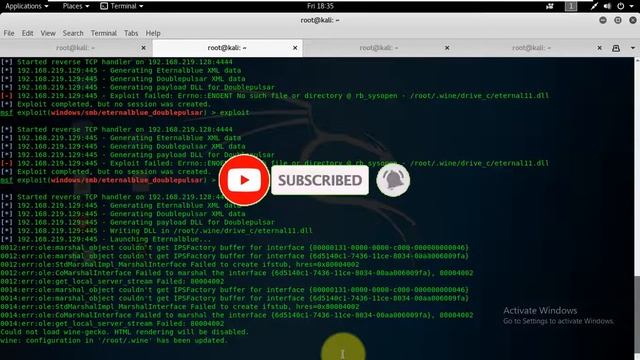Open the View menu
The height and width of the screenshot is (360, 640).
pyautogui.click(x=48, y=33)
